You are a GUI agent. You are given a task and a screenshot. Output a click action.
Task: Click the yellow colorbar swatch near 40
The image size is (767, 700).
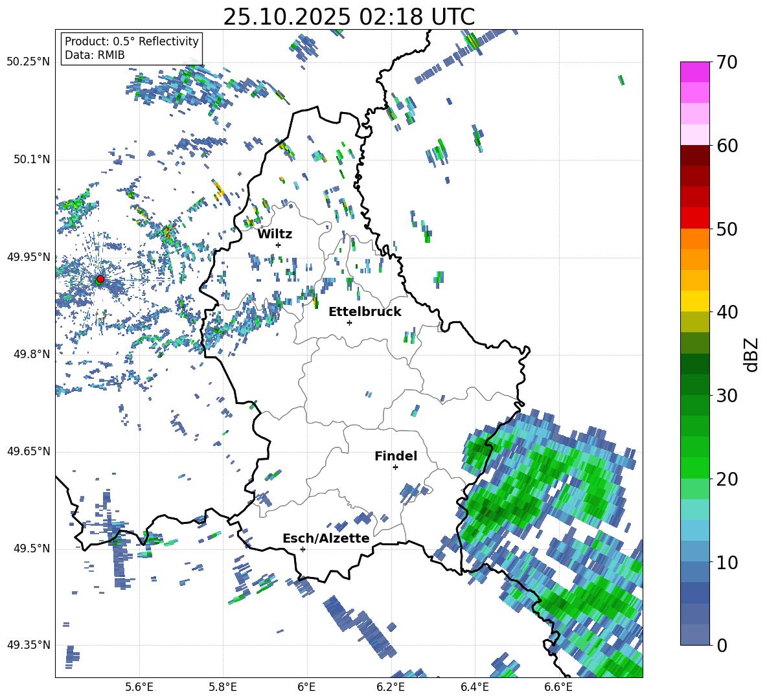click(694, 301)
